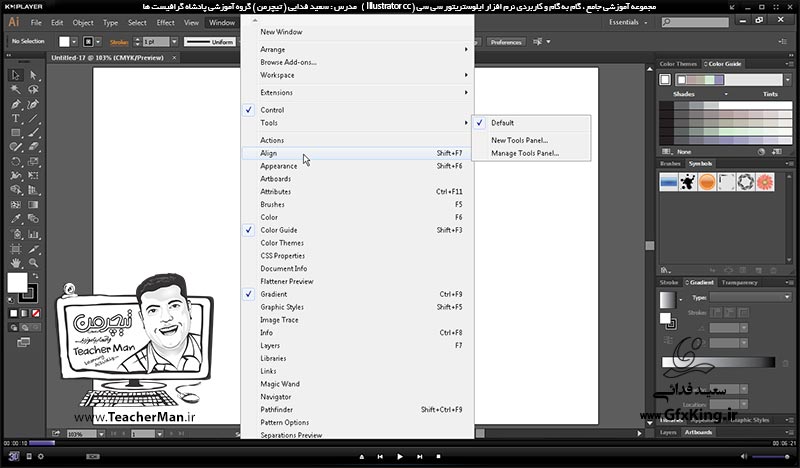Set the Gradient fill mode button
This screenshot has width=800, height=468.
pos(24,313)
